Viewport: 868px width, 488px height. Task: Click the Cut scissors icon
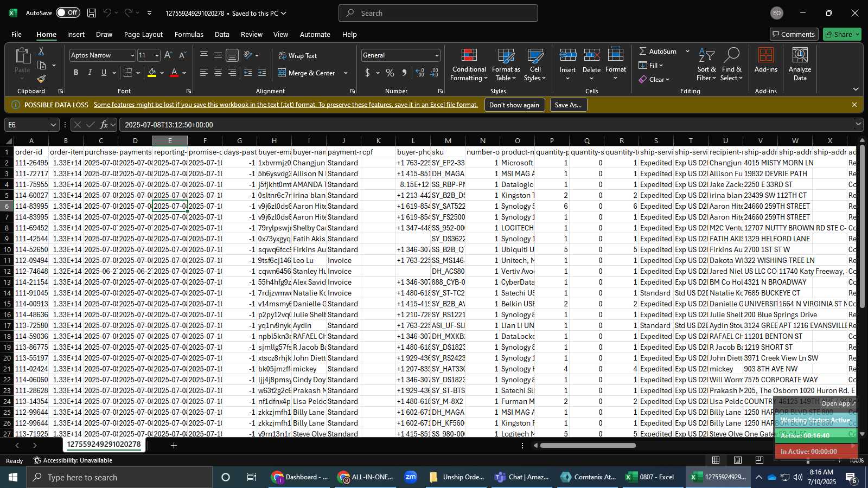click(41, 51)
